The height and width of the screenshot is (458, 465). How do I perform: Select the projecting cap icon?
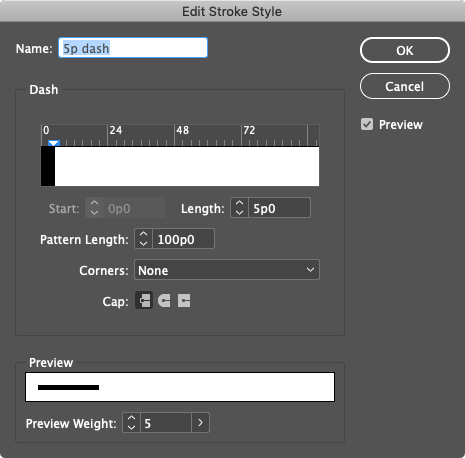(x=184, y=301)
